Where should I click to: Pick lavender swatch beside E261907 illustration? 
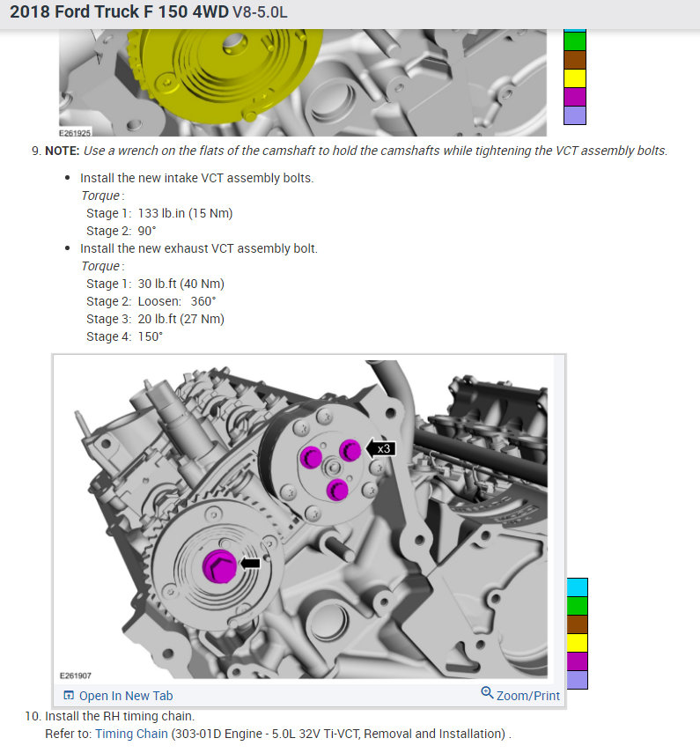tap(577, 680)
